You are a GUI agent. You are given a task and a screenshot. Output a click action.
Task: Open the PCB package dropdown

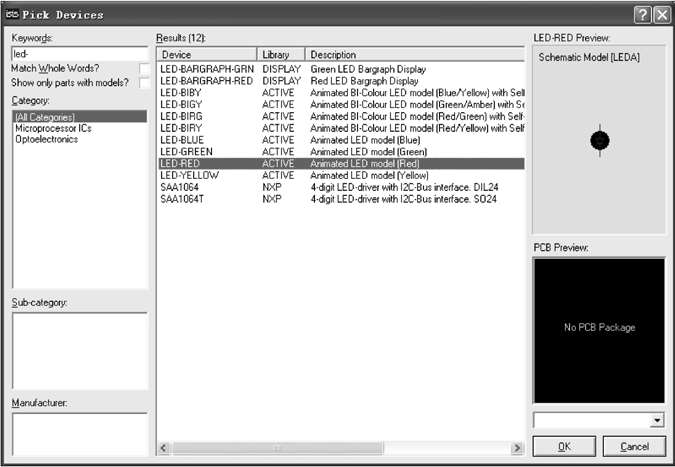[x=656, y=420]
